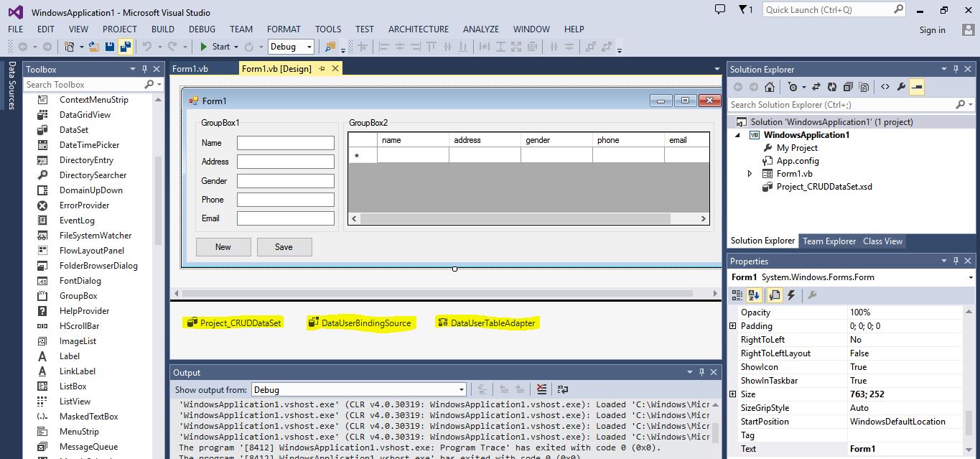The image size is (980, 459).
Task: Toggle auto-hide pin on the Toolbox panel
Action: click(x=143, y=69)
